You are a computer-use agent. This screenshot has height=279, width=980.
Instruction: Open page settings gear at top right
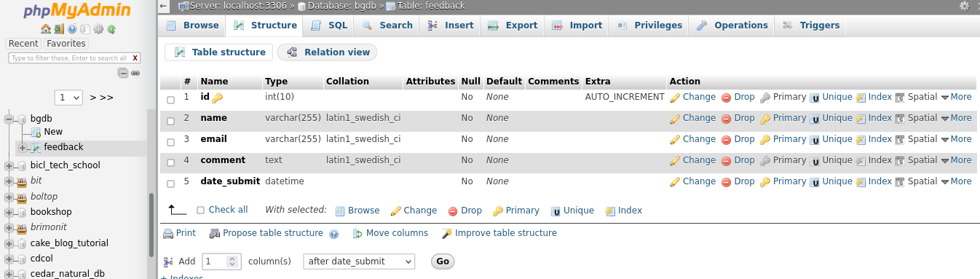[965, 6]
